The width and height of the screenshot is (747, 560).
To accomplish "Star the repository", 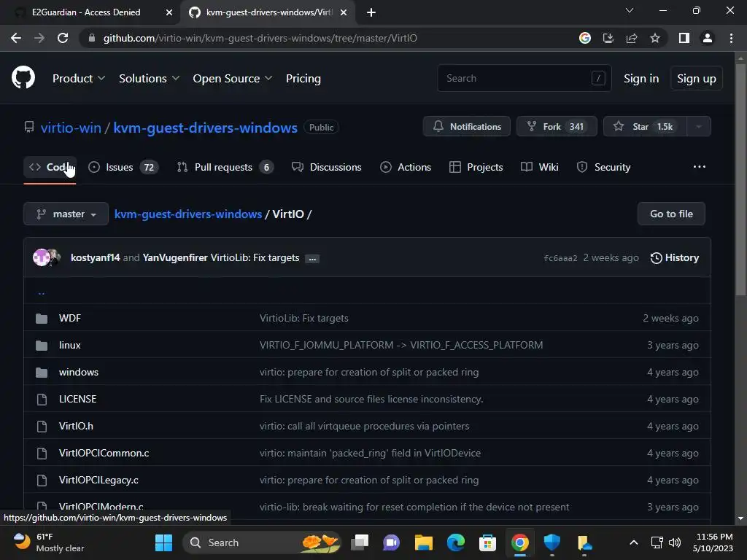I will click(x=645, y=127).
